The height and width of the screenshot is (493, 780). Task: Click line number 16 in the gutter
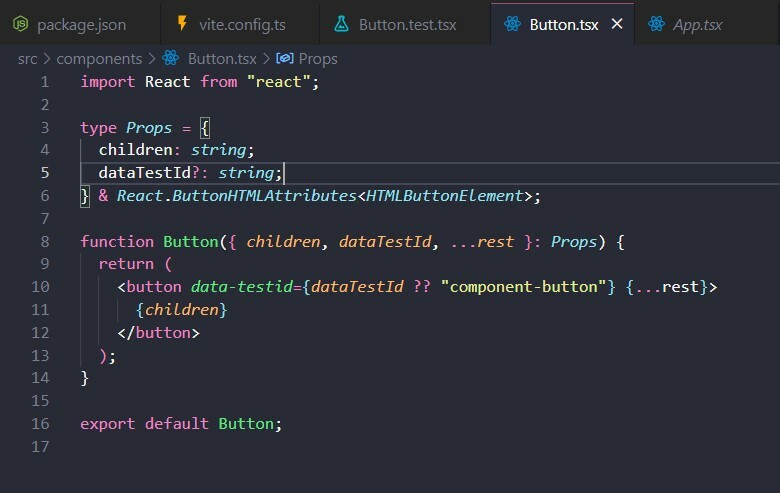click(x=40, y=424)
